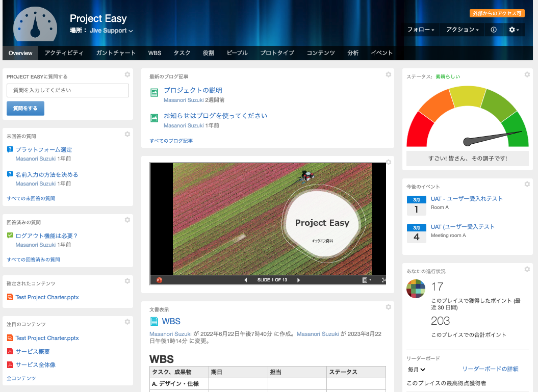Click the question input field

[x=68, y=90]
